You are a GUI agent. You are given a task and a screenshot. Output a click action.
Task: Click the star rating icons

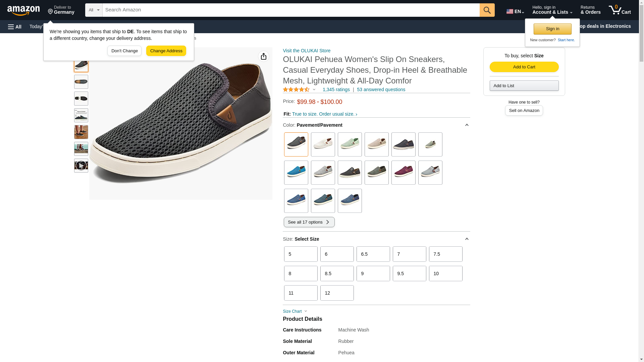296,90
